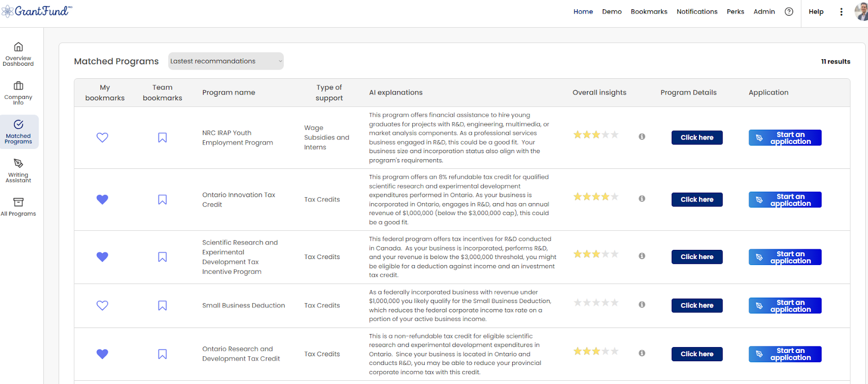Click 'NRC IRAP Youth Employment Program' name
Image resolution: width=868 pixels, height=384 pixels.
pos(238,137)
